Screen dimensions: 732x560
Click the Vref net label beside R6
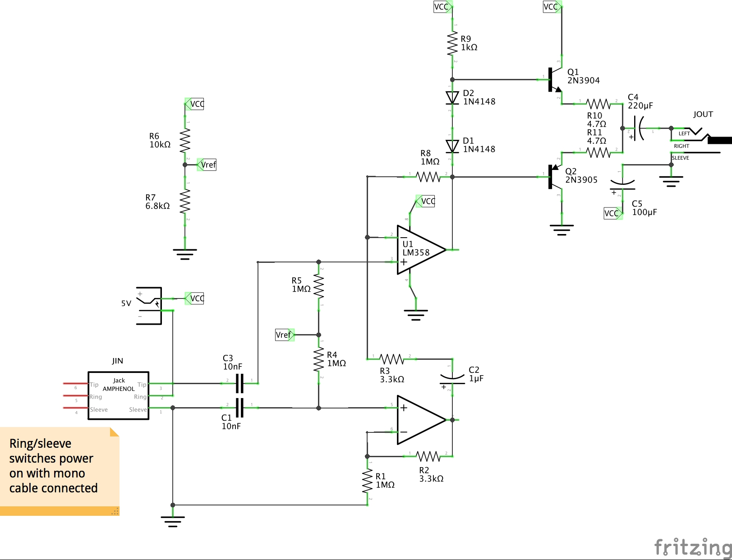207,165
